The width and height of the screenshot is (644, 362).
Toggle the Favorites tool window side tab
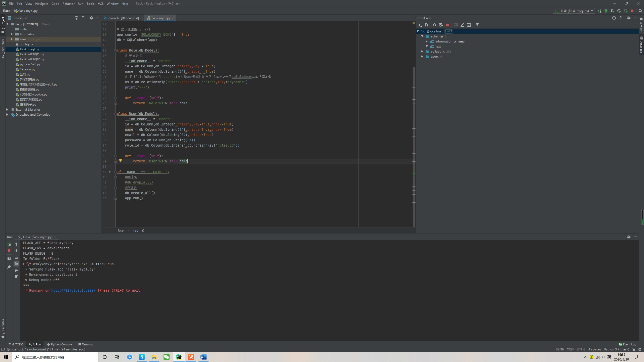[x=3, y=329]
